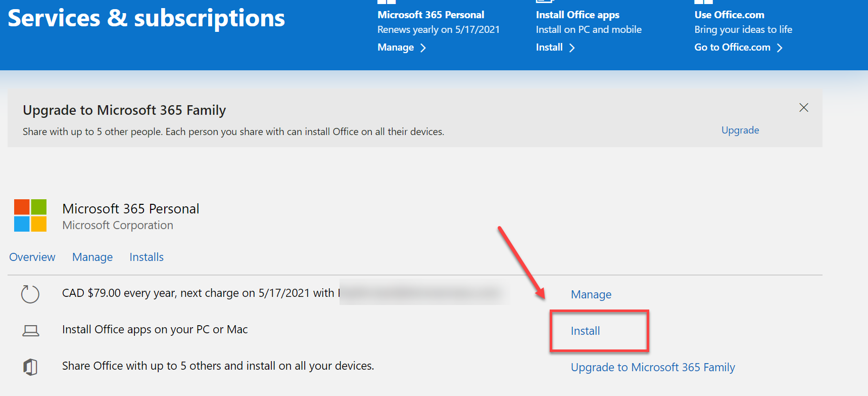Viewport: 868px width, 396px height.
Task: Click 'Install Office apps on your PC or Mac'
Action: (155, 329)
